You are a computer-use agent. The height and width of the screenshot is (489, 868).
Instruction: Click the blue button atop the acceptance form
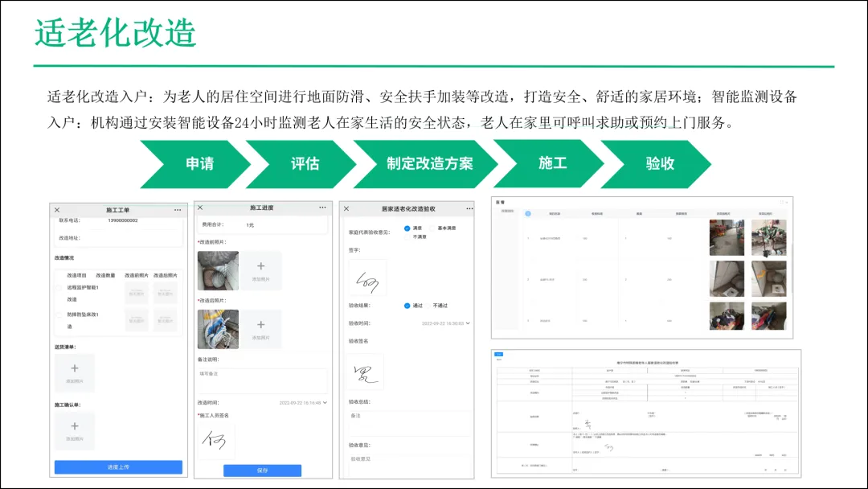[499, 355]
